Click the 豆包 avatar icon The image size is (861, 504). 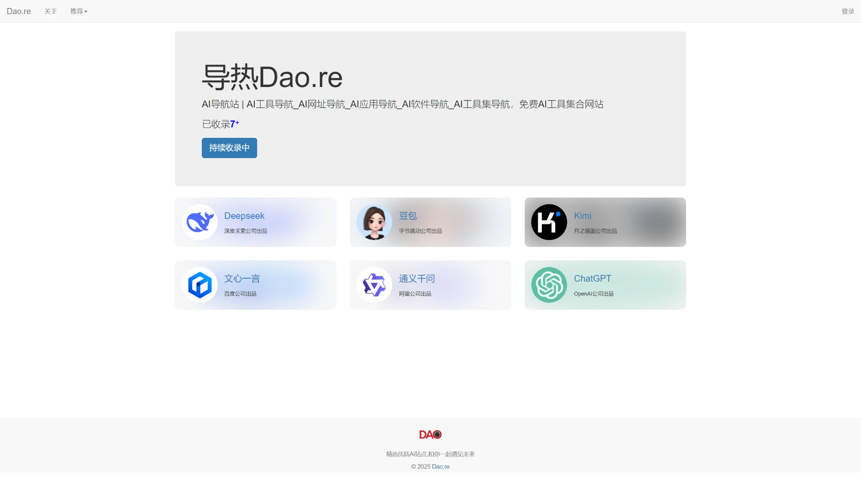pos(374,222)
